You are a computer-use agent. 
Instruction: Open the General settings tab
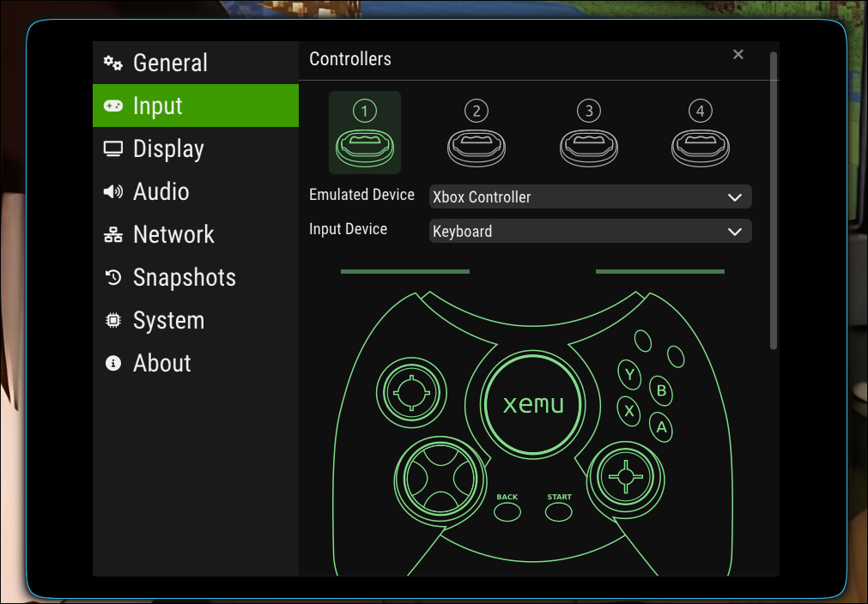point(196,63)
